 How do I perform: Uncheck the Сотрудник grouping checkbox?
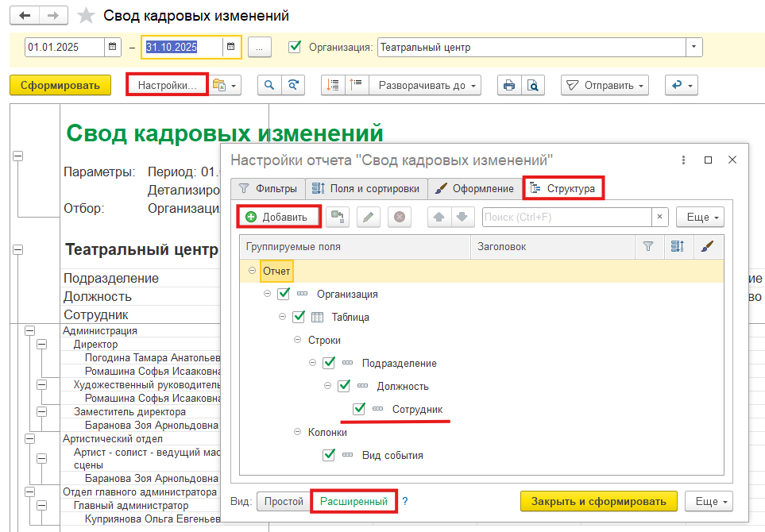pyautogui.click(x=359, y=409)
